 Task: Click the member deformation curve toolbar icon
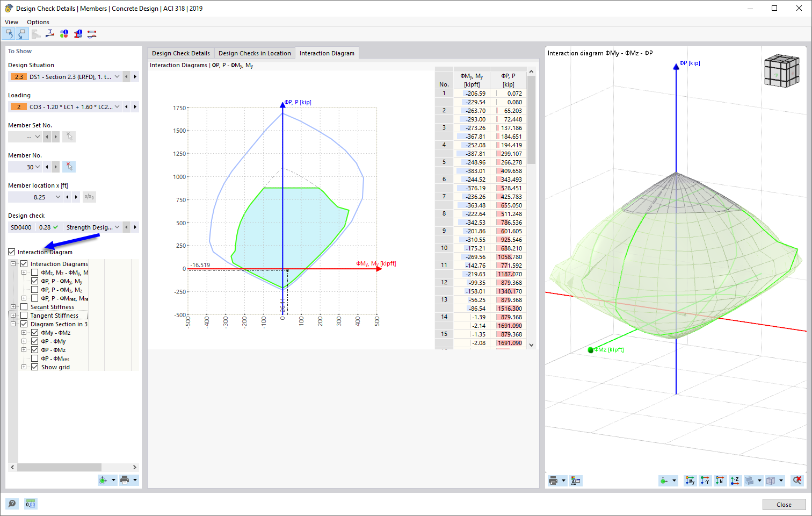tap(92, 34)
